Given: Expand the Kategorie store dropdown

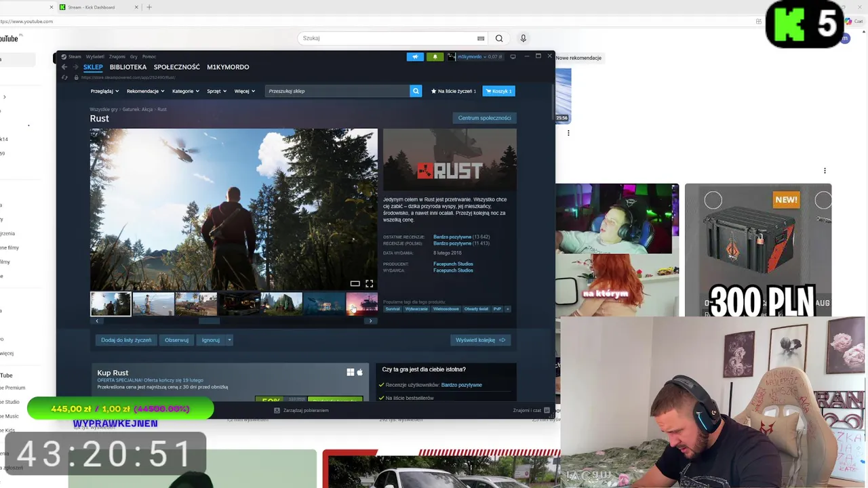Looking at the screenshot, I should click(186, 91).
